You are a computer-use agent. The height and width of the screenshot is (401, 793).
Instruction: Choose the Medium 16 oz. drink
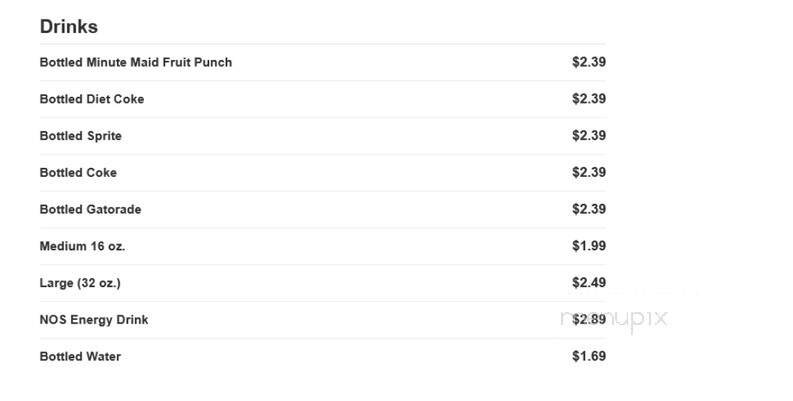82,246
